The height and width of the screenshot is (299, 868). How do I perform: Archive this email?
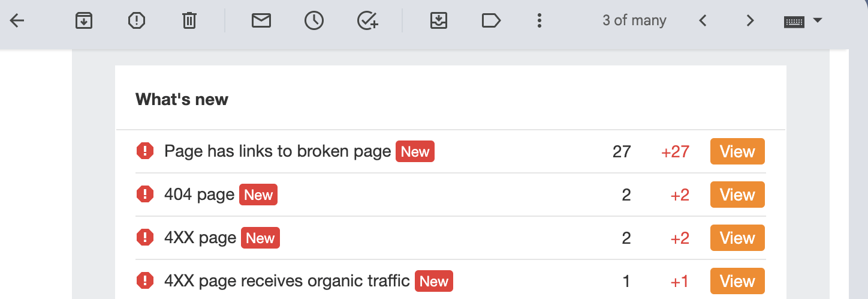pyautogui.click(x=84, y=21)
